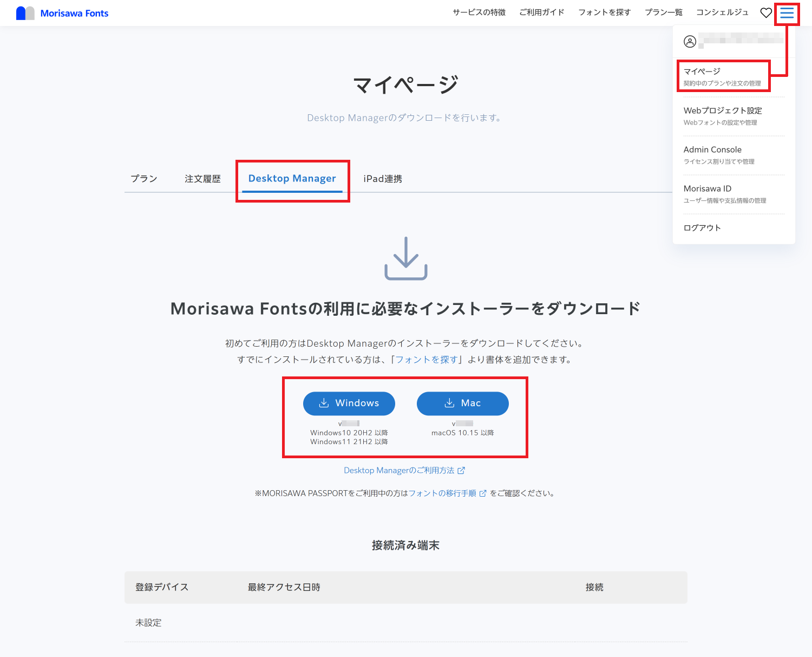The width and height of the screenshot is (812, 657).
Task: Open マイページ from the dropdown menu
Action: tap(722, 76)
